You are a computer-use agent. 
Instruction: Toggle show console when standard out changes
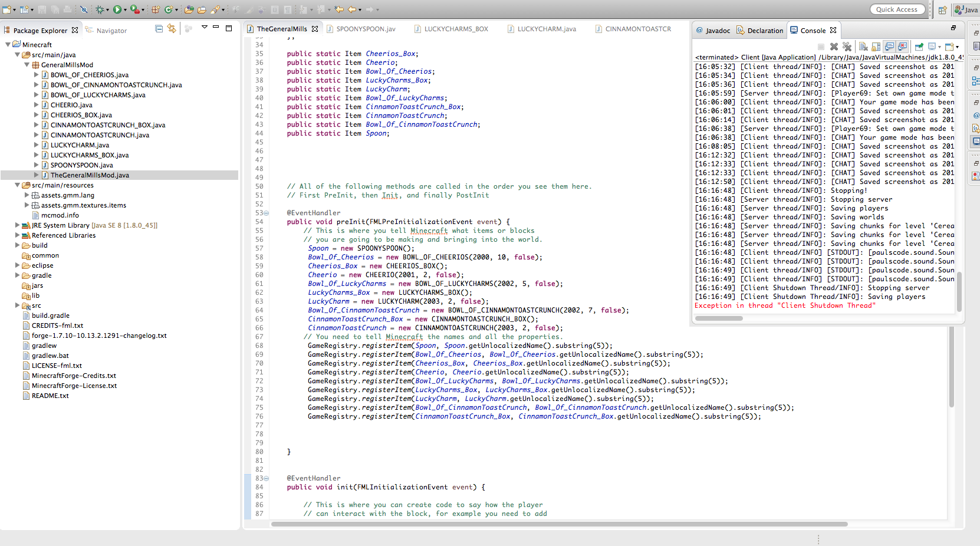pyautogui.click(x=890, y=47)
